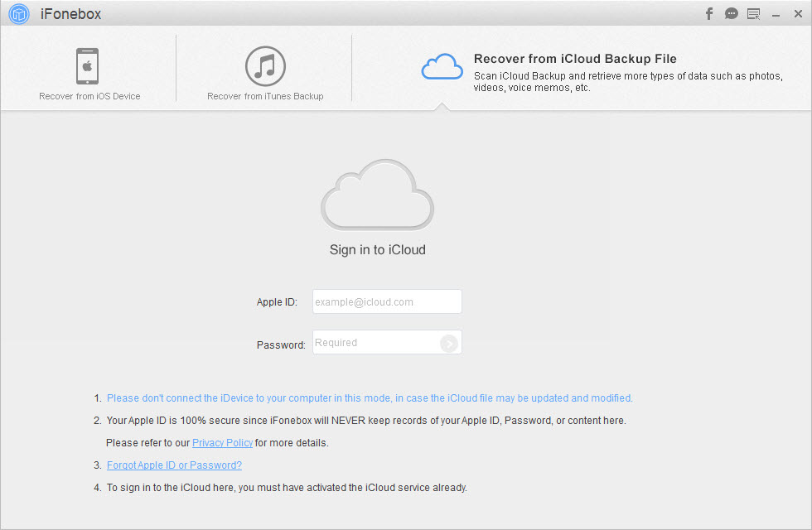Close the iFonebox window
The image size is (812, 530).
click(x=798, y=14)
